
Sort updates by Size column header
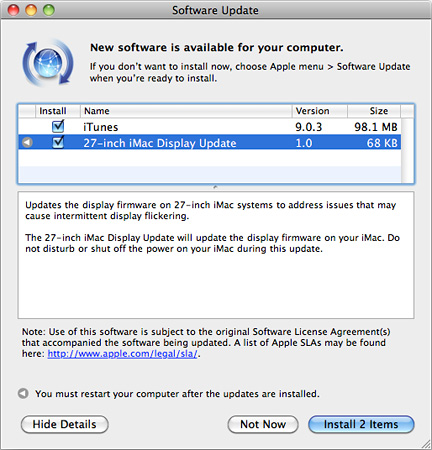point(374,111)
